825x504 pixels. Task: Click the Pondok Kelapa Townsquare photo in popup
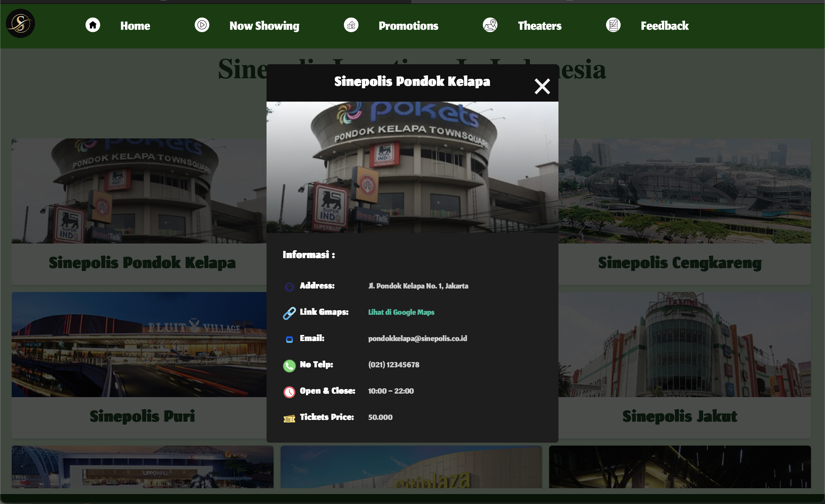click(x=412, y=167)
